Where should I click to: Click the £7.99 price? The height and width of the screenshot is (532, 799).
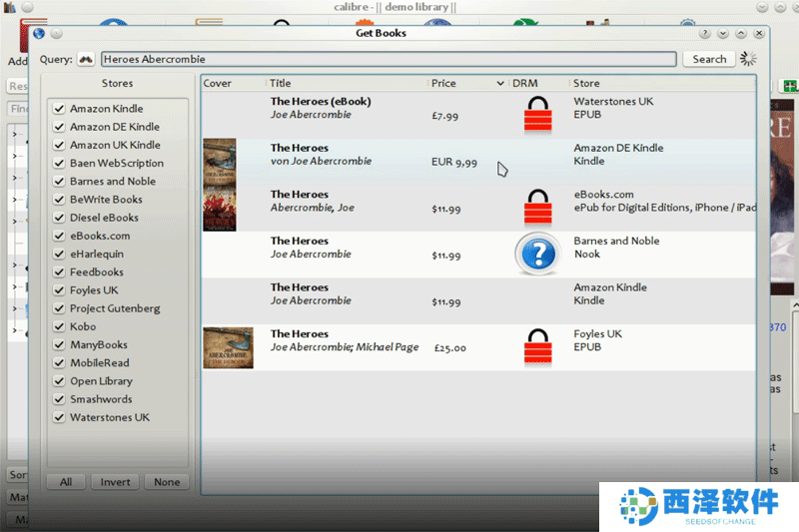pos(444,116)
